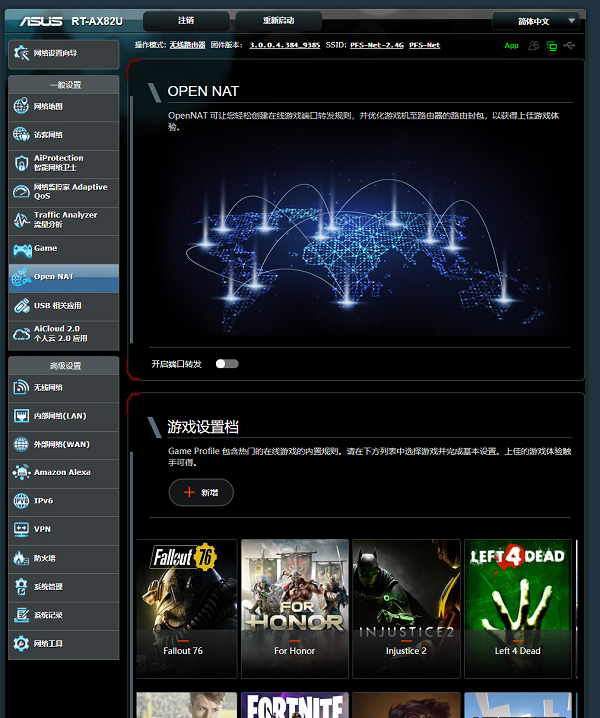Toggle the 开启端口转发 switch
The width and height of the screenshot is (600, 718).
[x=227, y=364]
